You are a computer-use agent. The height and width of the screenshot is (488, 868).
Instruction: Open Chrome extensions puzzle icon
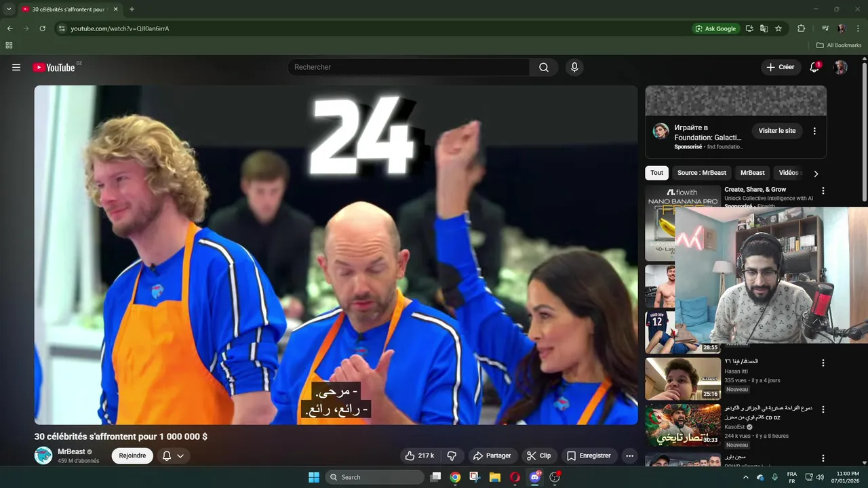click(801, 28)
